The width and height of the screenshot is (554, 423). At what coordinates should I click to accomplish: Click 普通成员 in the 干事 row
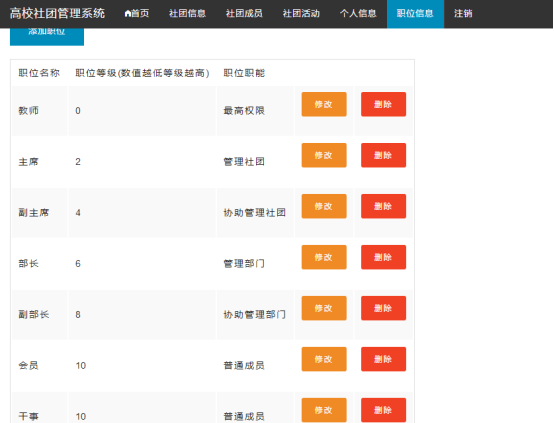tap(244, 416)
